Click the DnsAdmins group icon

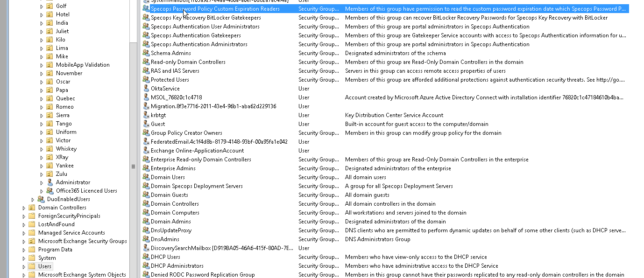146,239
